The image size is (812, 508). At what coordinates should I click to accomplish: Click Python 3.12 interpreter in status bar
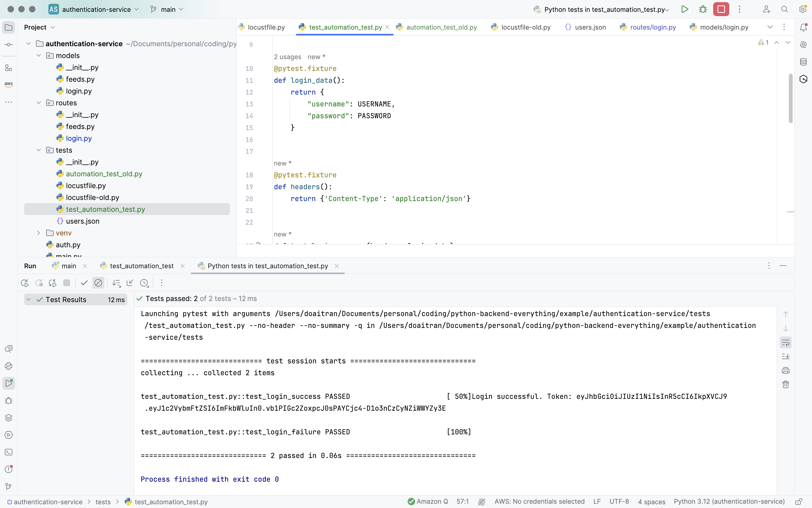[729, 502]
